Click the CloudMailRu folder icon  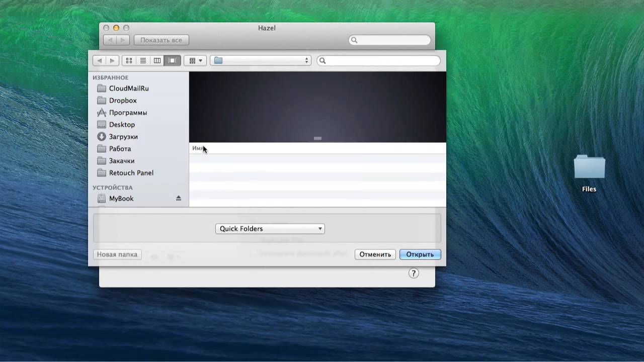tap(102, 88)
